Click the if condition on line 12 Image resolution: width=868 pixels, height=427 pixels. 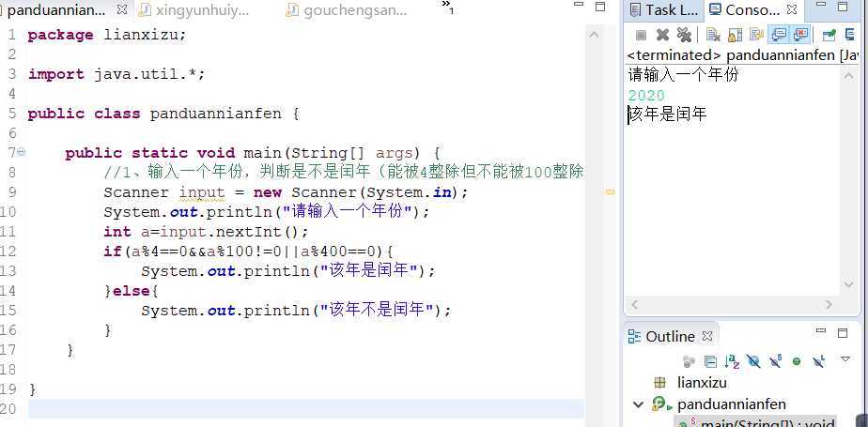click(255, 252)
